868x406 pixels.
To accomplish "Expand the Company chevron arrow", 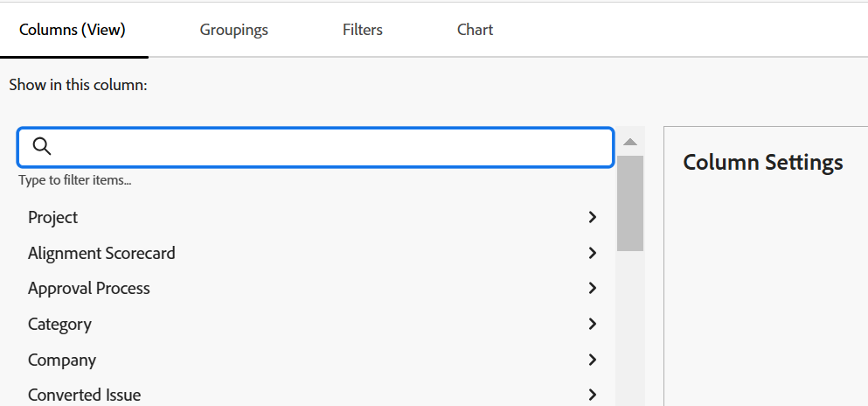I will click(593, 360).
